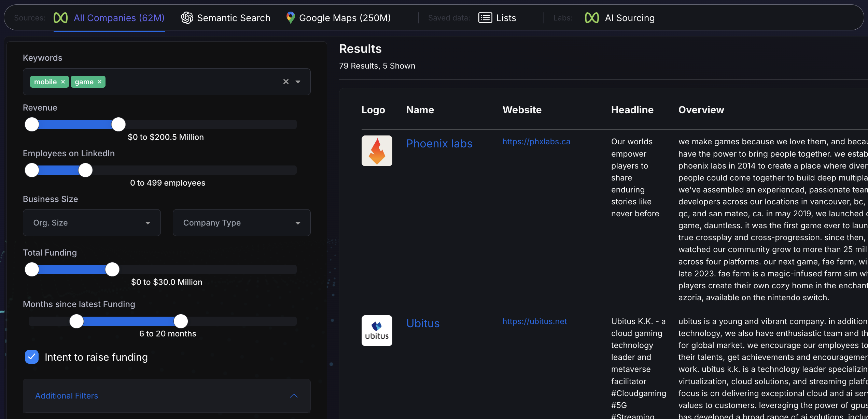
Task: Click the '$0 to $200.5 Million' revenue value
Action: [x=166, y=137]
